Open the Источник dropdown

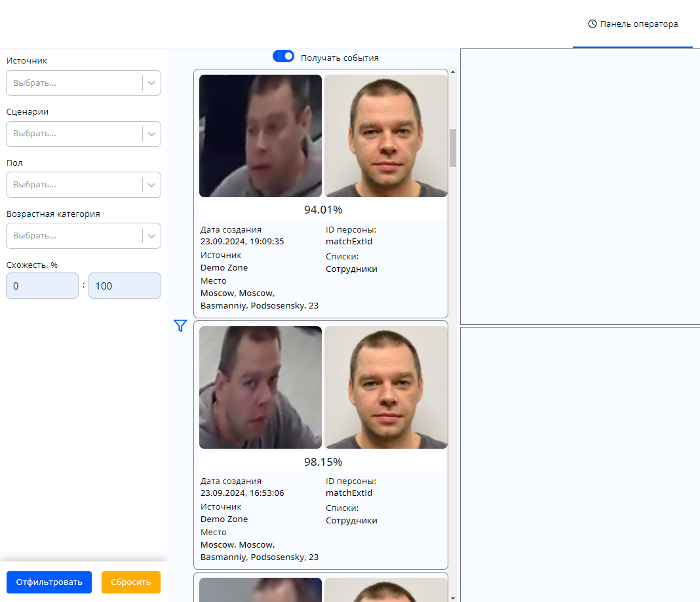coord(83,83)
